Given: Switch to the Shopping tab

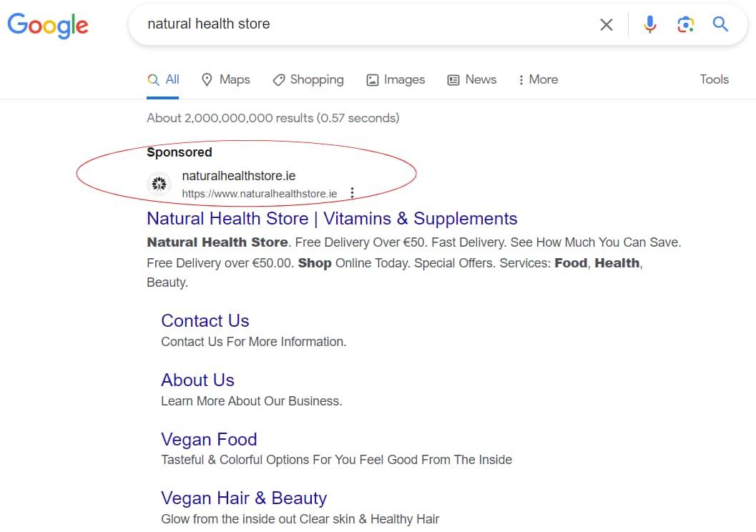Looking at the screenshot, I should pyautogui.click(x=308, y=79).
